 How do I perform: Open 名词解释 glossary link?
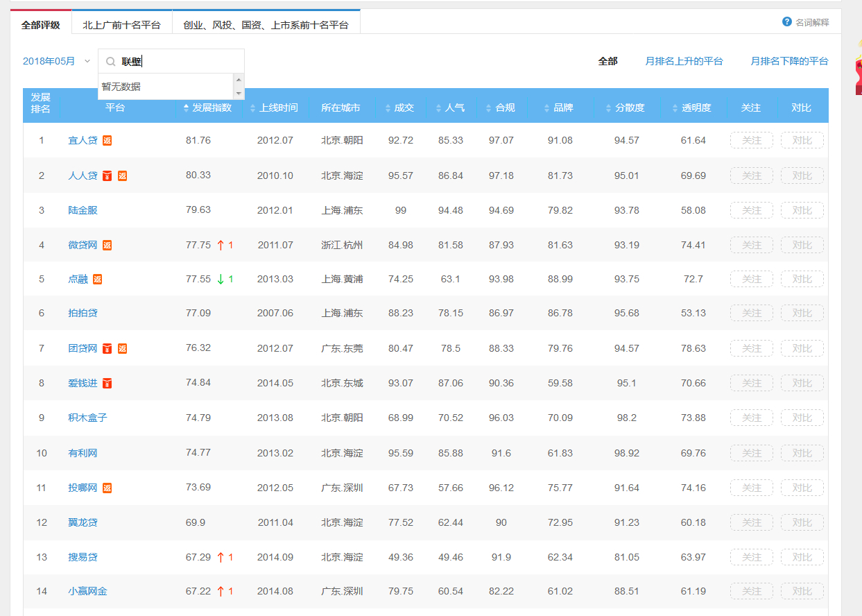pos(812,22)
